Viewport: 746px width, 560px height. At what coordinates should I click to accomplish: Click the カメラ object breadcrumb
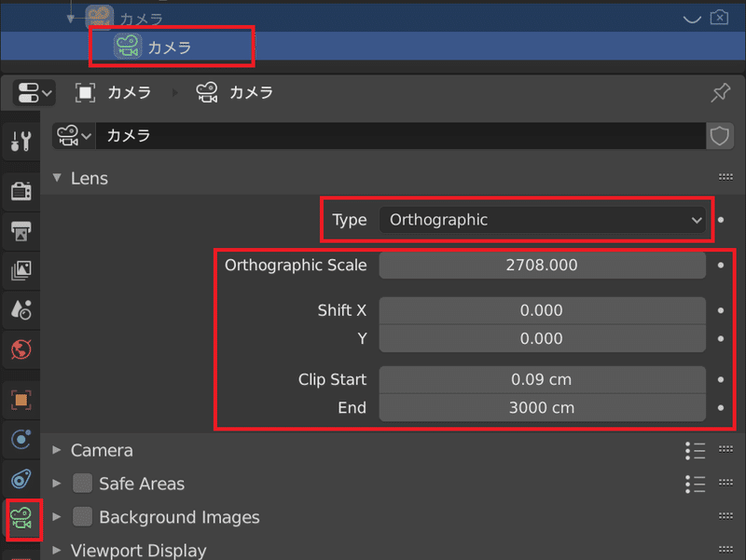point(113,92)
